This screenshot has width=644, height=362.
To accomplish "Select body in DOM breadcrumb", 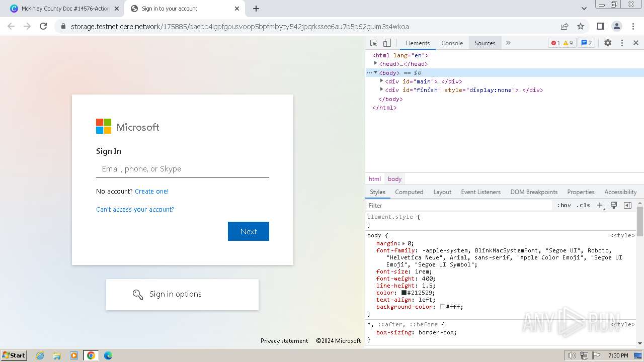I will pos(394,179).
